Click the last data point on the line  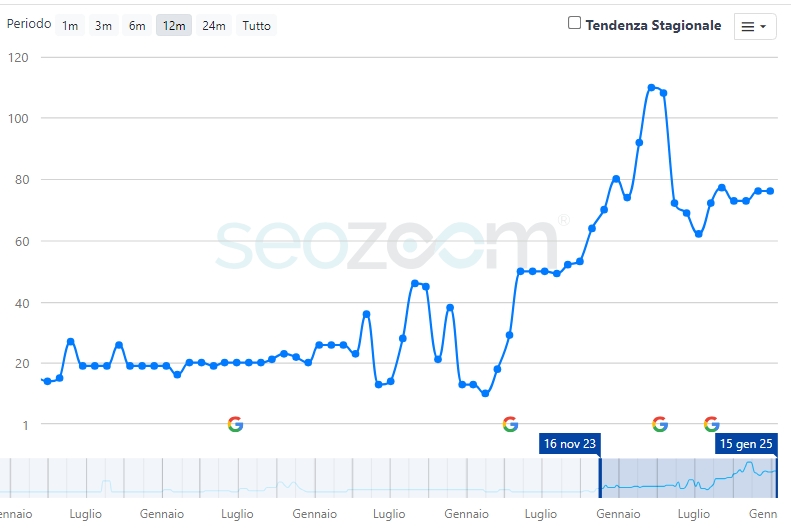pyautogui.click(x=770, y=191)
